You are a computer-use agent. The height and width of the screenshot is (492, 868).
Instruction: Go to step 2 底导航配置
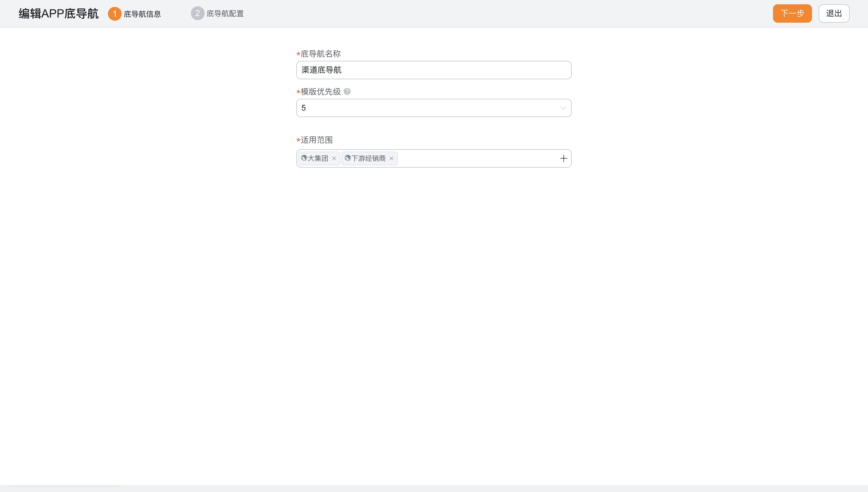pyautogui.click(x=217, y=13)
